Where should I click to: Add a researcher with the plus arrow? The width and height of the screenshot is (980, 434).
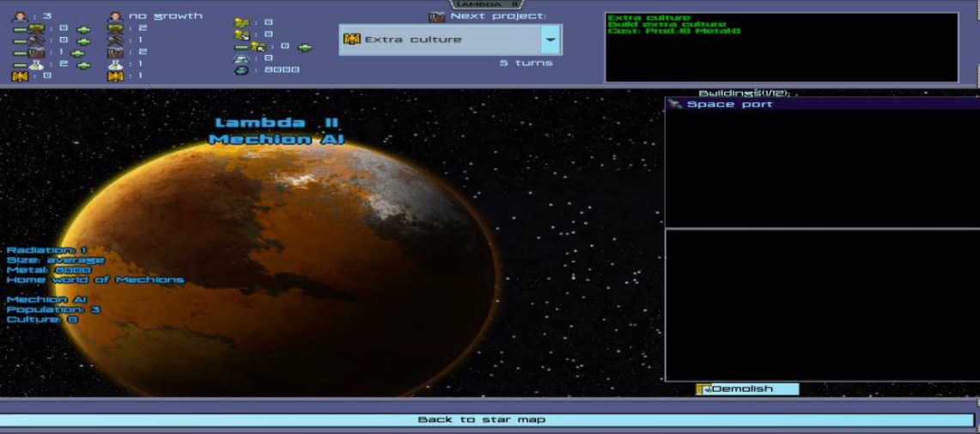(83, 65)
